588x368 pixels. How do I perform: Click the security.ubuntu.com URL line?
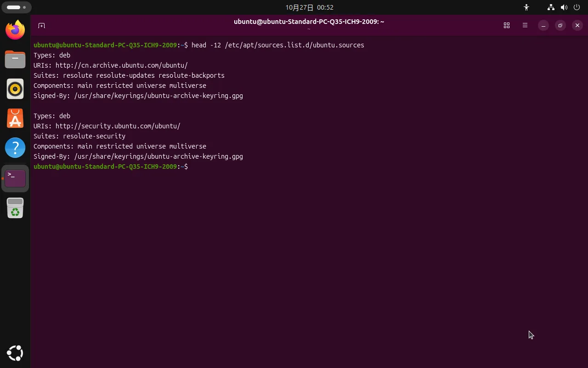click(x=107, y=126)
